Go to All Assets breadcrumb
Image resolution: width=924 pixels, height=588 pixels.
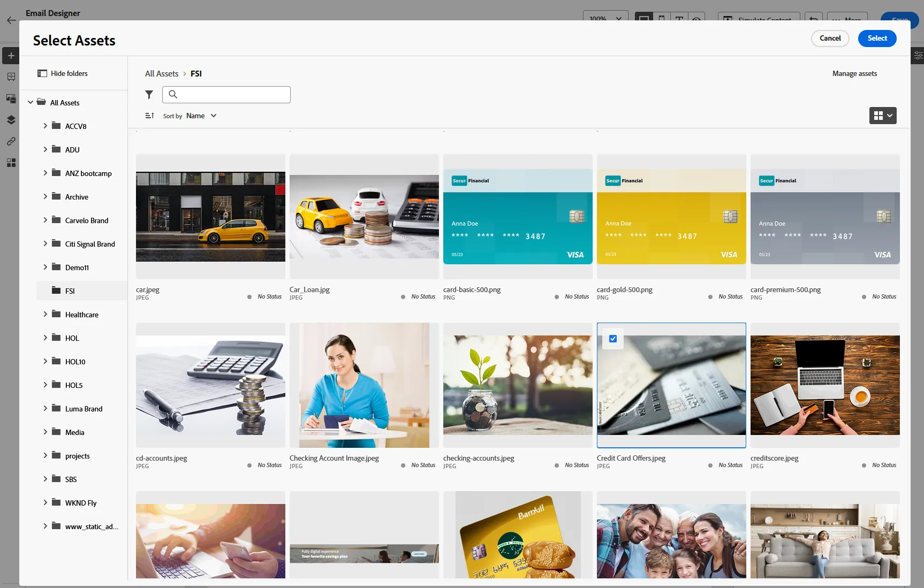[162, 74]
